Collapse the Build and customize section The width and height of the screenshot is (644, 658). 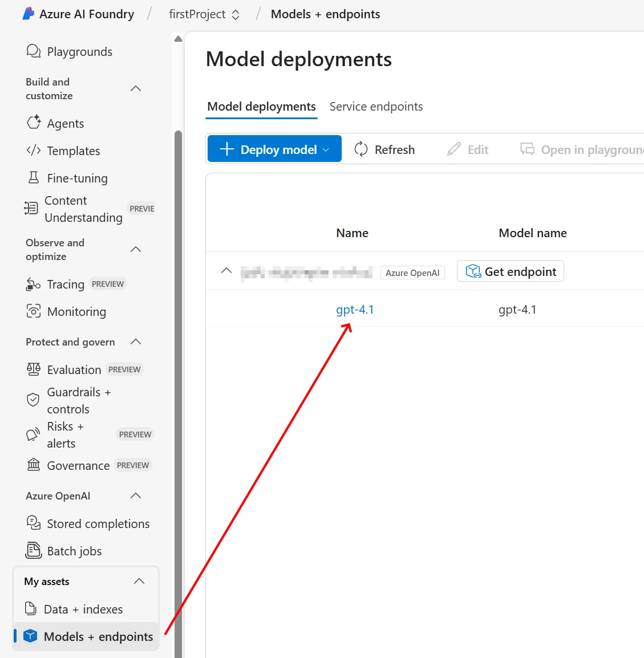pos(136,88)
